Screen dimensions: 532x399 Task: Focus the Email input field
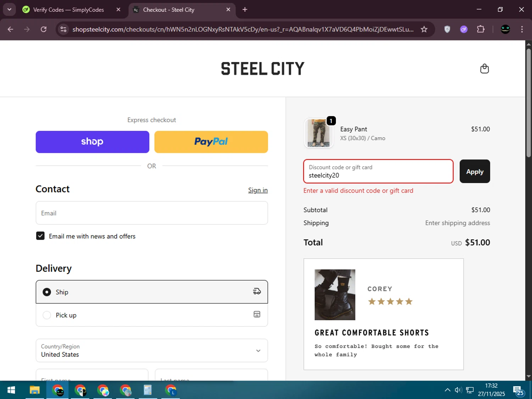152,213
